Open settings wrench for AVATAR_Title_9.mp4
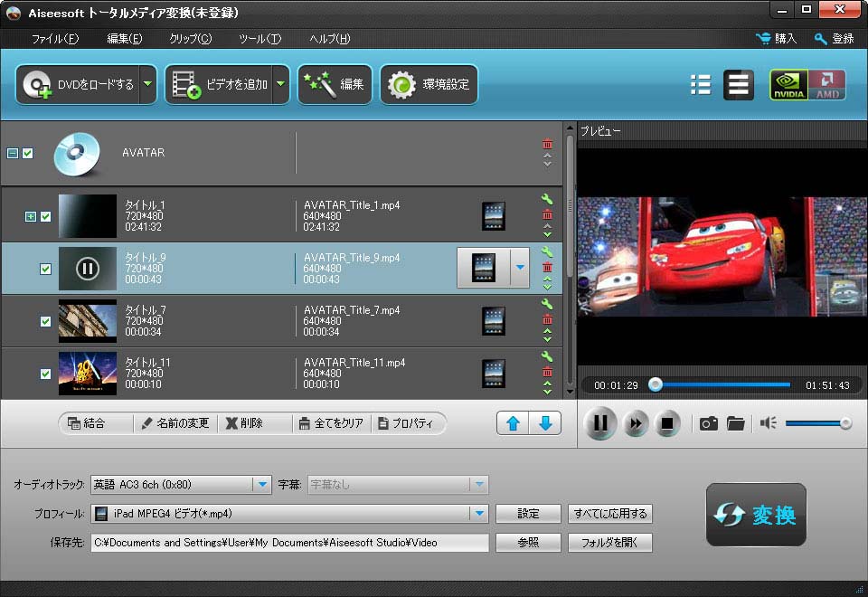Image resolution: width=868 pixels, height=597 pixels. pyautogui.click(x=547, y=252)
